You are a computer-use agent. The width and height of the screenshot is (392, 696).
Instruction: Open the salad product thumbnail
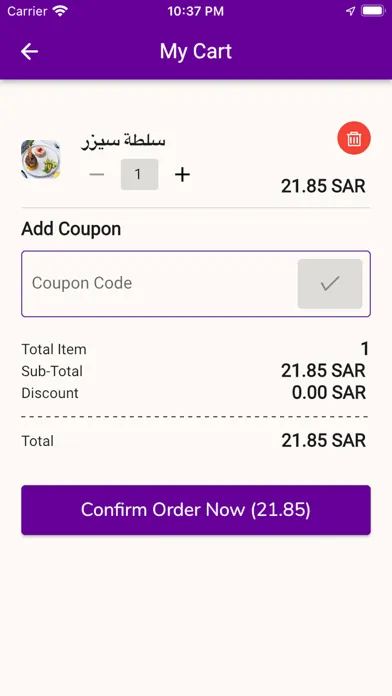pos(40,159)
